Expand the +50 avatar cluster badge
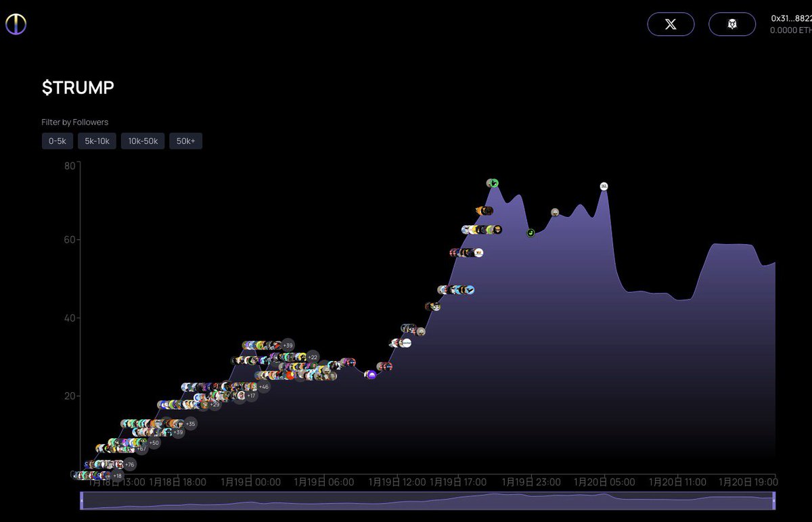The width and height of the screenshot is (812, 522). pyautogui.click(x=154, y=443)
